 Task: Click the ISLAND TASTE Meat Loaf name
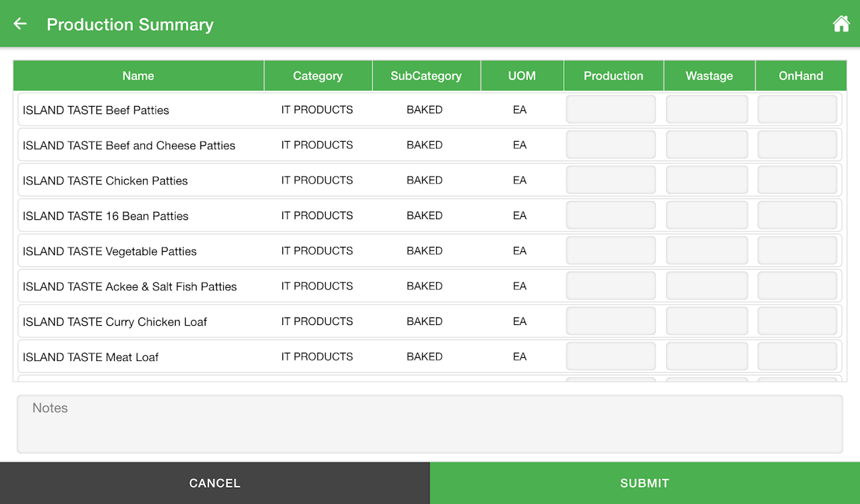(x=91, y=357)
